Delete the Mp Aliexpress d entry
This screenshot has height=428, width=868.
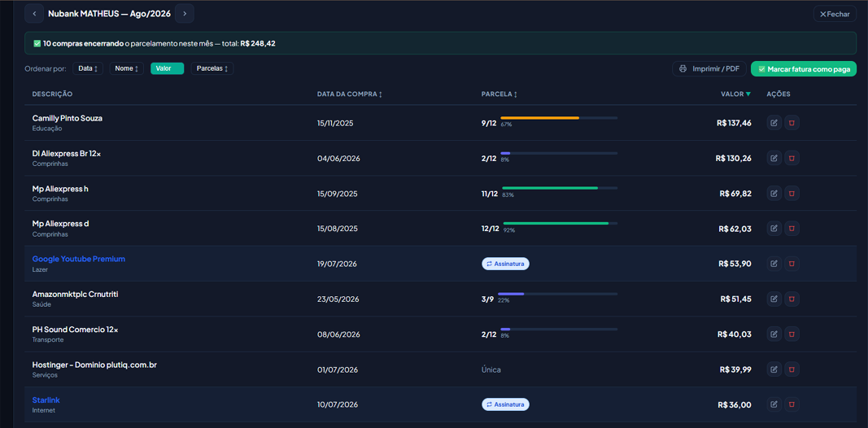[792, 228]
